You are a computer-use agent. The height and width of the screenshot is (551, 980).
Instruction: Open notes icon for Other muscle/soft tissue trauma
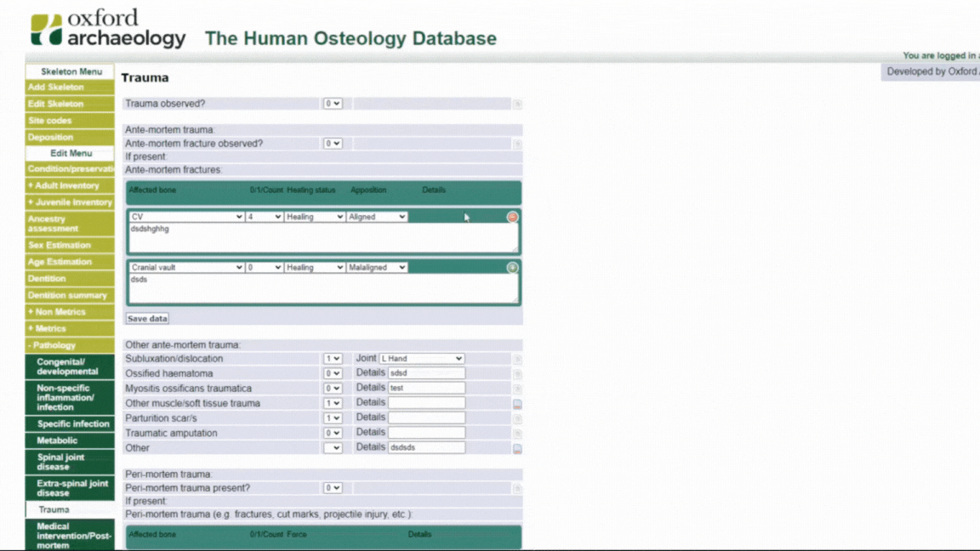[x=517, y=404]
